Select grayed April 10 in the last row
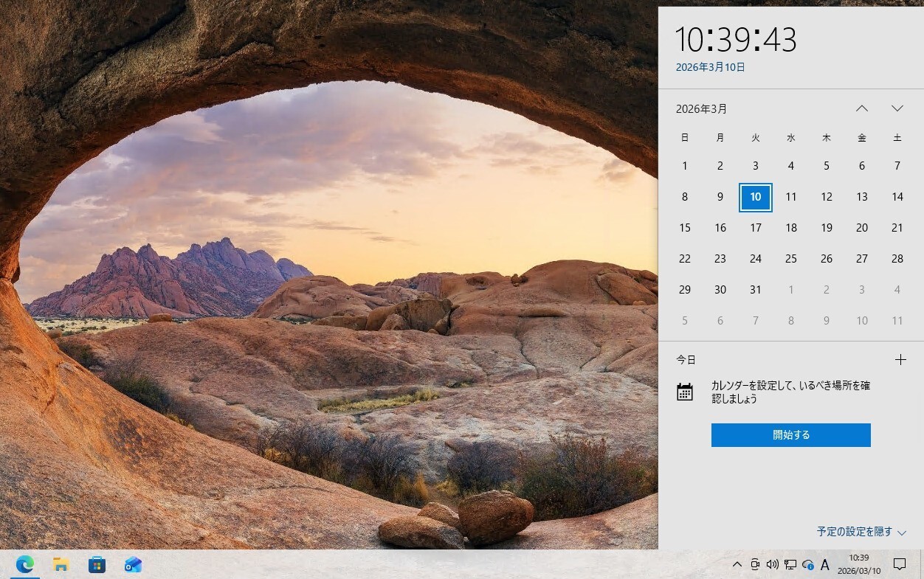The image size is (924, 579). pyautogui.click(x=862, y=321)
